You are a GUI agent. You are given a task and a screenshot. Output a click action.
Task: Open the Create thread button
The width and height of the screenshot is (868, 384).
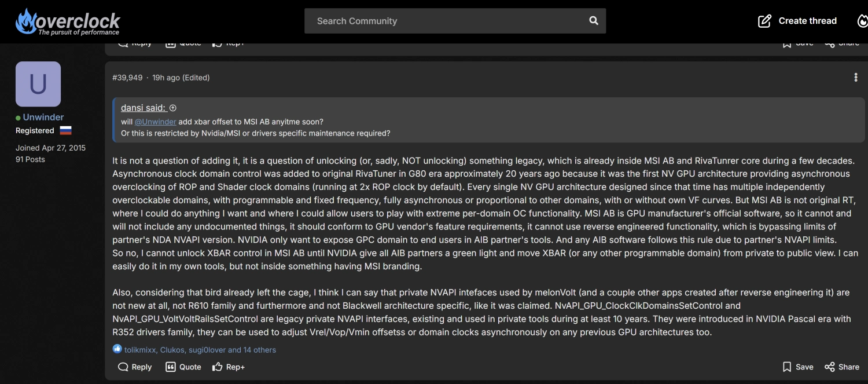click(x=797, y=21)
